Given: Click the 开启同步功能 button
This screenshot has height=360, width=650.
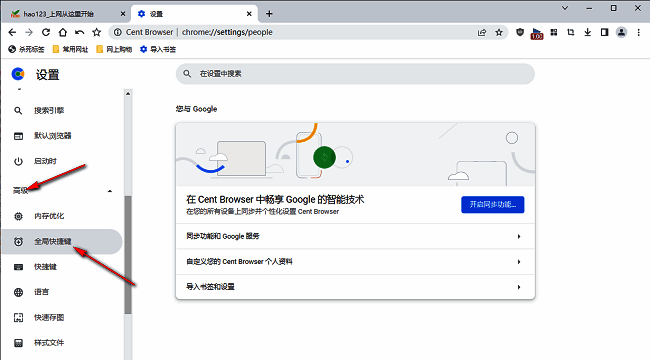Looking at the screenshot, I should (x=492, y=205).
